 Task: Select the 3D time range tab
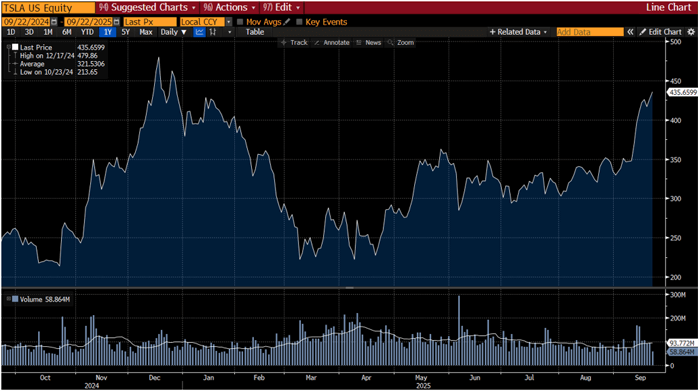pos(29,32)
